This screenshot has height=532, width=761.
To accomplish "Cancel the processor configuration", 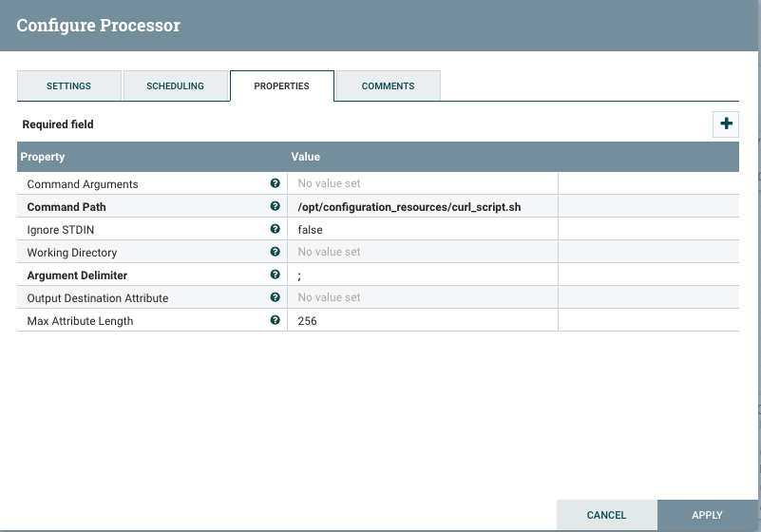I will coord(606,515).
